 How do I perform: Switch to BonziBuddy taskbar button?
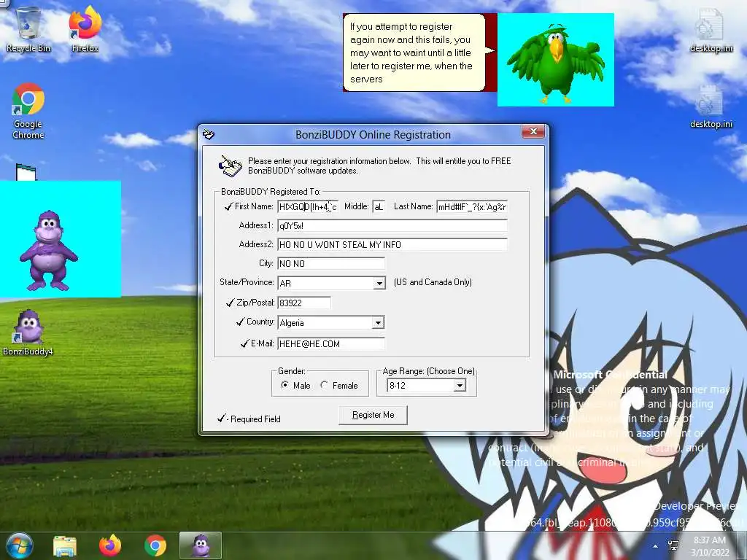[x=201, y=545]
